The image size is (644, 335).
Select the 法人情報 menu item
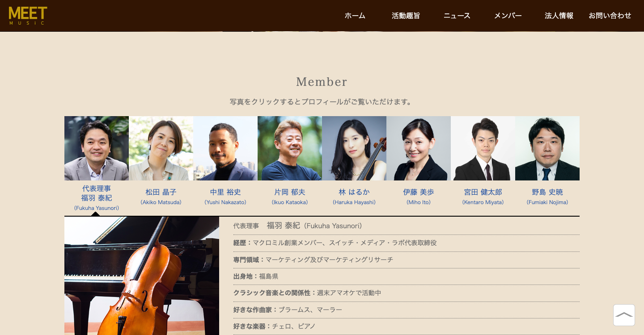(x=559, y=16)
